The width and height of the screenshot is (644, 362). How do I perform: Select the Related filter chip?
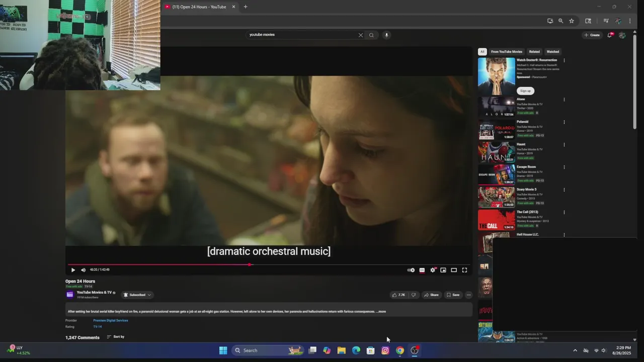click(x=534, y=52)
